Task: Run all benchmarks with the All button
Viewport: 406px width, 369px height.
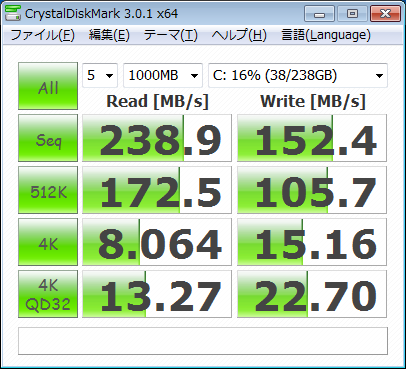Action: [48, 86]
